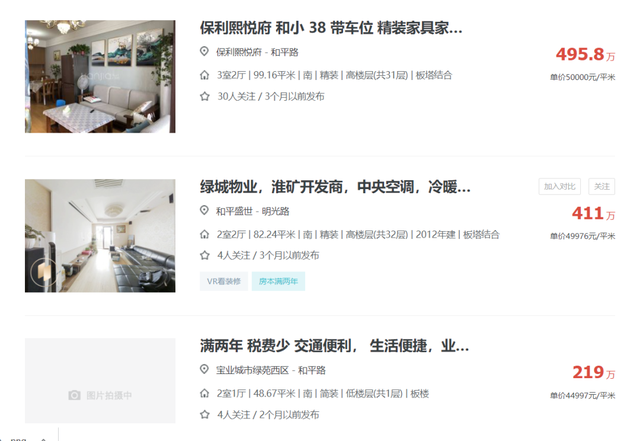Open the listing titled 满两年 税费少 交通便利
Image resolution: width=640 pixels, height=441 pixels.
334,346
